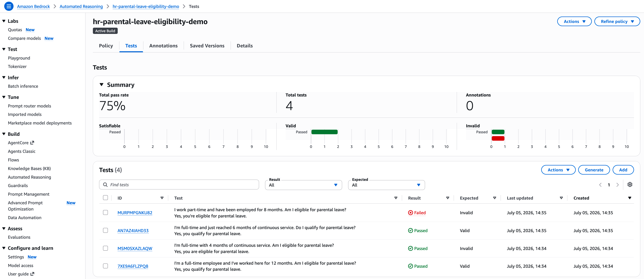Click the green Invalid Passed bar
Image resolution: width=644 pixels, height=279 pixels.
(498, 132)
